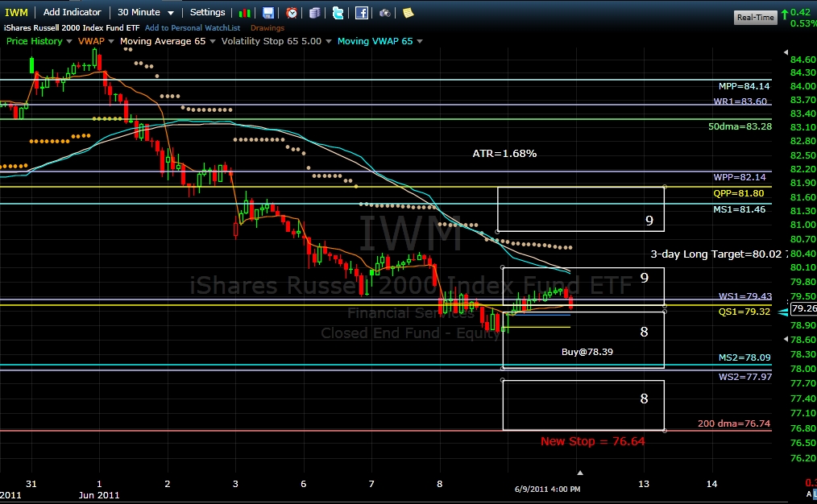Image resolution: width=817 pixels, height=504 pixels.
Task: Open the alarm clock alert icon
Action: click(292, 13)
